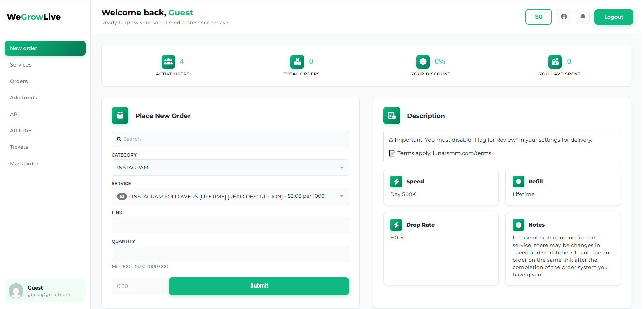Click the Your Discount percent badge icon
The height and width of the screenshot is (309, 644).
423,62
